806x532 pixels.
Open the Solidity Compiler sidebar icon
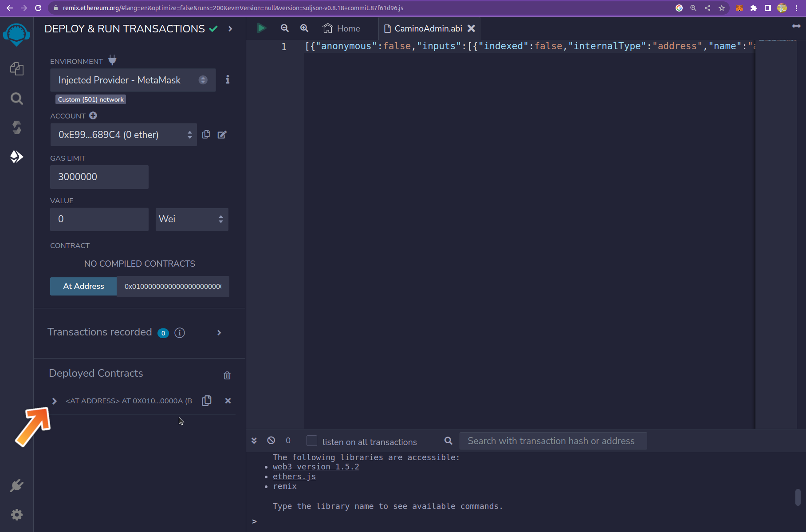[x=16, y=127]
